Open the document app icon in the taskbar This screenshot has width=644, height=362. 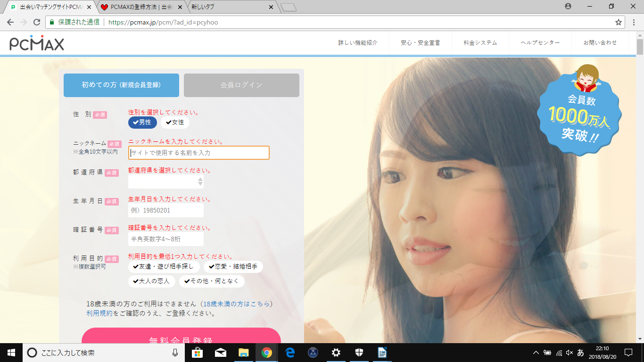click(x=382, y=353)
